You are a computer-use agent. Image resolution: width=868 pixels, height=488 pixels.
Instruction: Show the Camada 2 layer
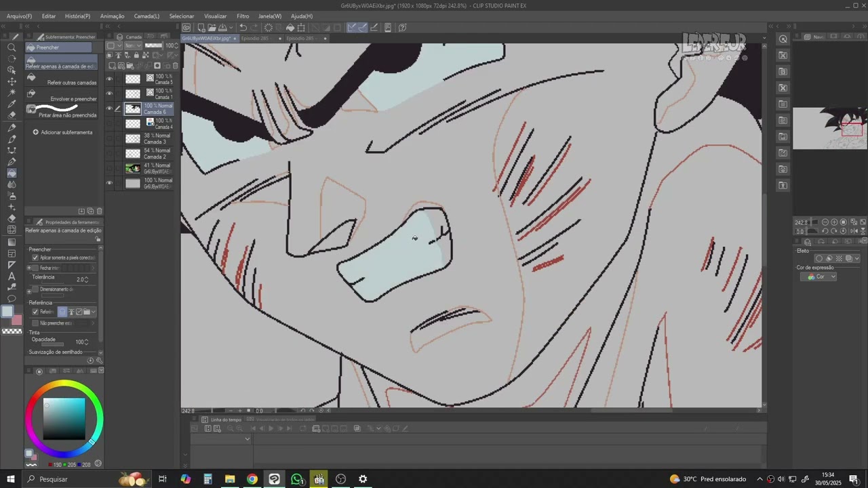coord(110,153)
